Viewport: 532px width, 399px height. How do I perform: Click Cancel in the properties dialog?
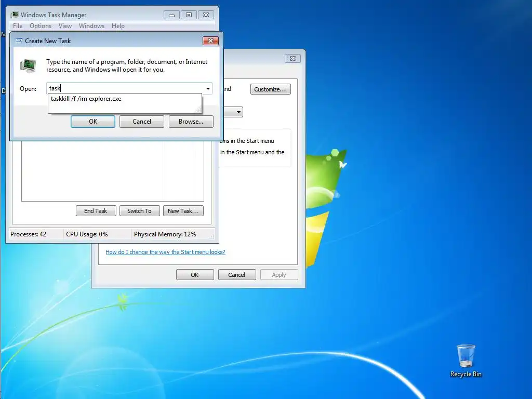(236, 275)
